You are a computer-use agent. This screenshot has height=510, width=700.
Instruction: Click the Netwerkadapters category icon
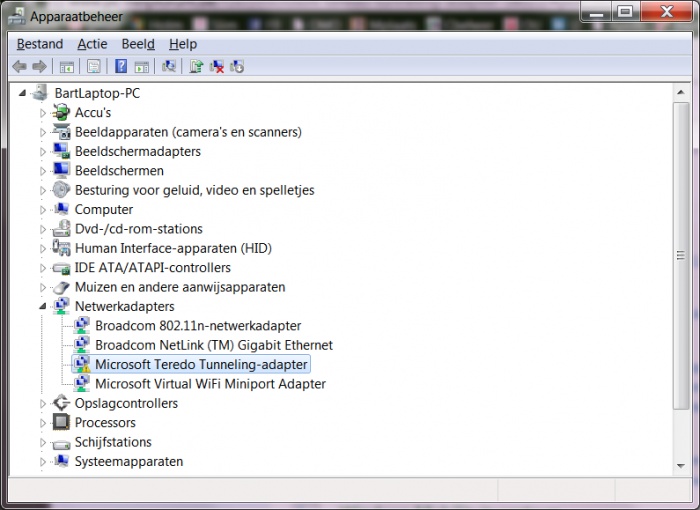[x=61, y=306]
